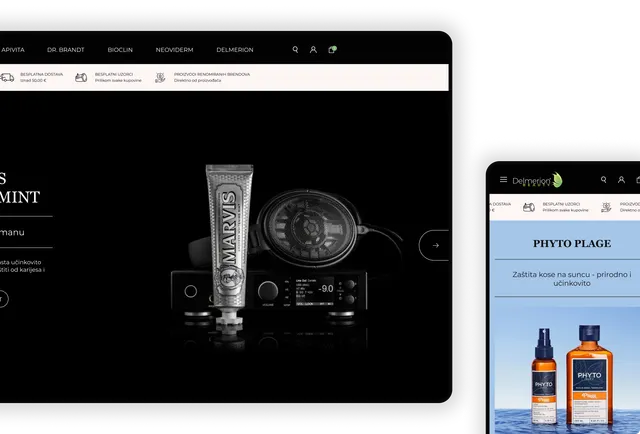Select the BIOCLIN menu item
640x434 pixels.
click(120, 50)
